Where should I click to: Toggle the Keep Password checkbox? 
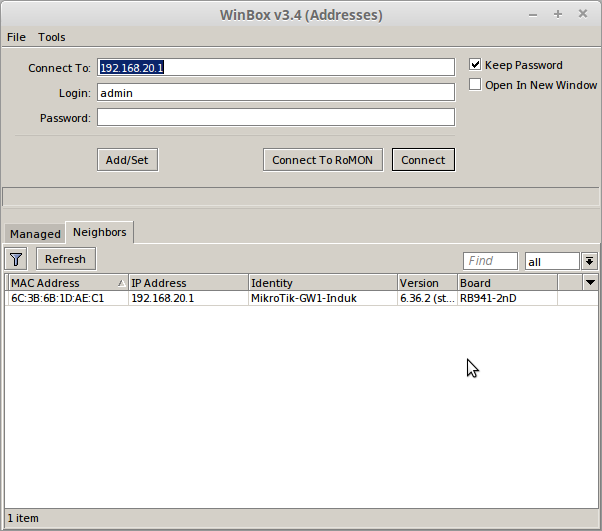(x=475, y=64)
